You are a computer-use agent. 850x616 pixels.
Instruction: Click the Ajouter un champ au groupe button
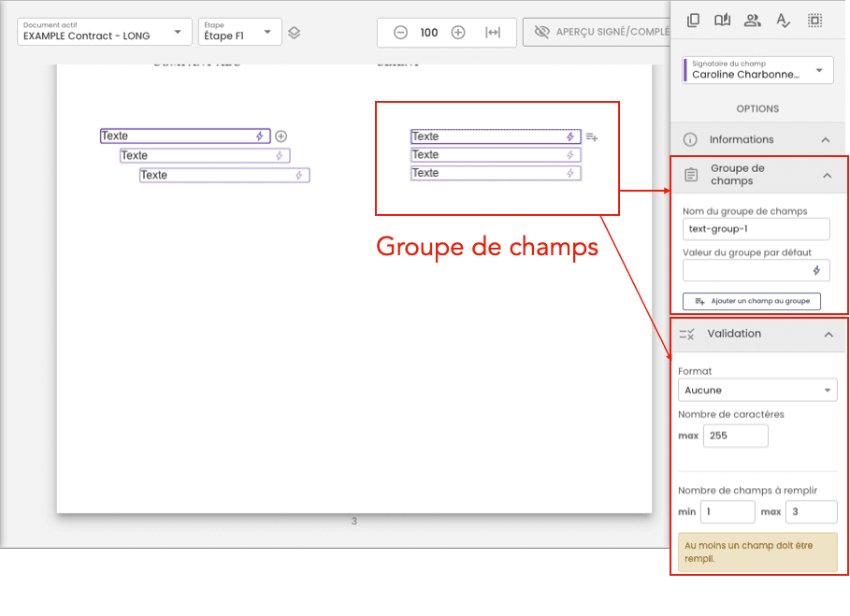tap(752, 301)
